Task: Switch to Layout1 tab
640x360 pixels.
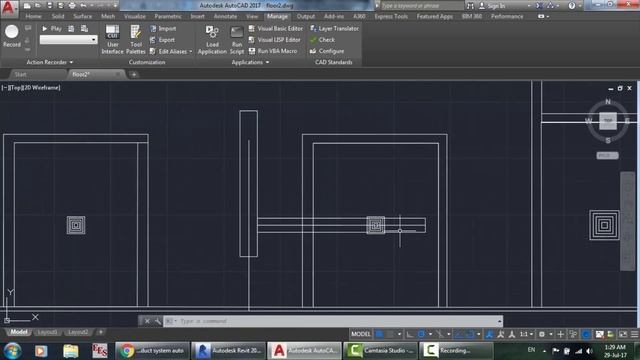Action: pos(47,332)
